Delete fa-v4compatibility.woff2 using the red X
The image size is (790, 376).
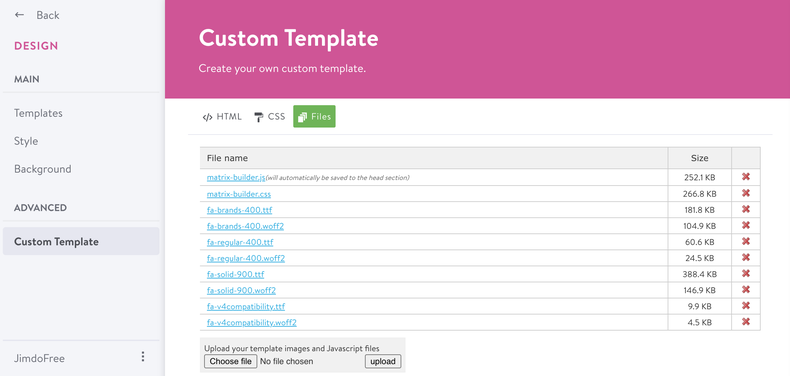tap(746, 322)
